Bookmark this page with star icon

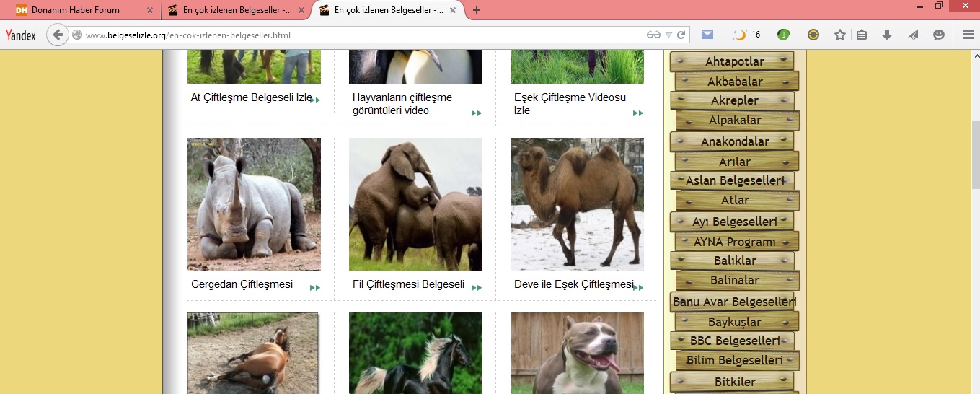(839, 35)
